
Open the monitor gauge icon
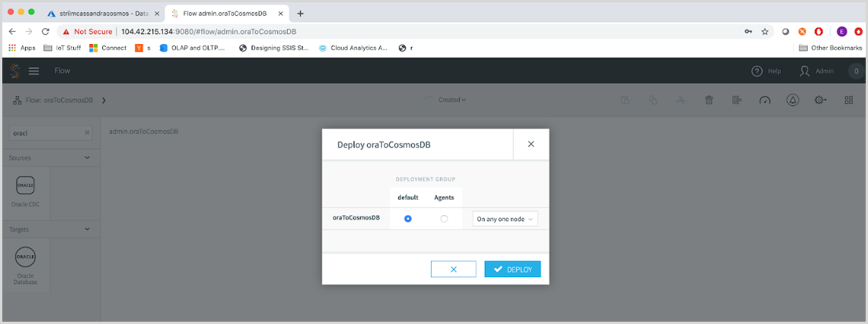point(765,100)
